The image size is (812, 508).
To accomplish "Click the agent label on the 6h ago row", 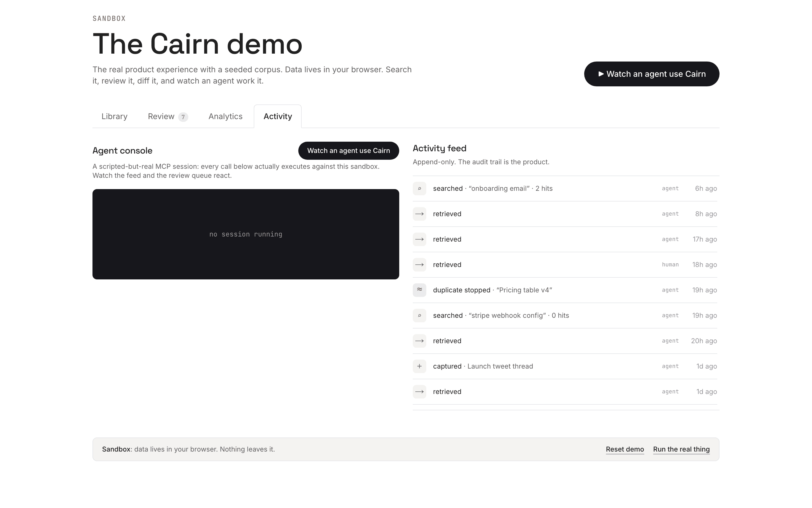I will [x=670, y=189].
